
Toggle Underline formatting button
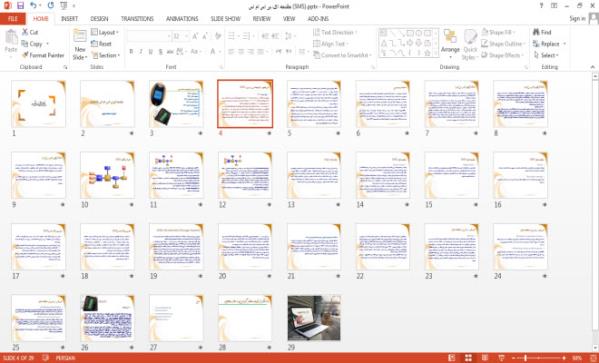point(151,52)
